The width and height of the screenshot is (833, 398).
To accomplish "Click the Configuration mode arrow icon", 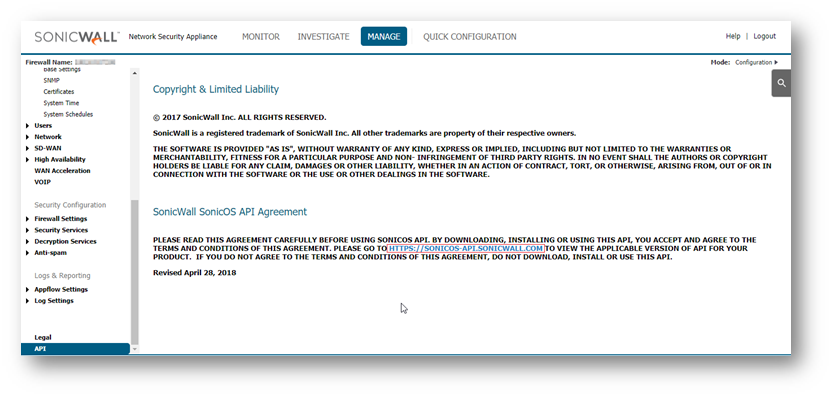I will pos(776,63).
